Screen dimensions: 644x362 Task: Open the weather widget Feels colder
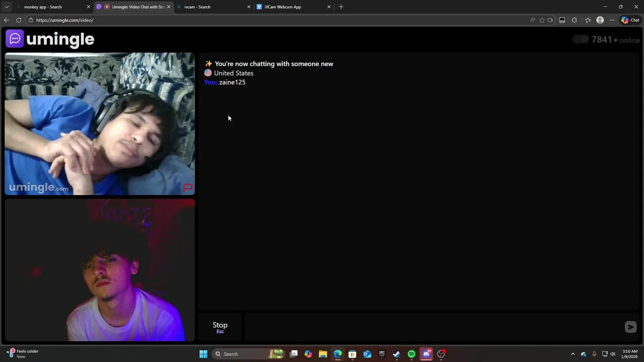tap(23, 354)
